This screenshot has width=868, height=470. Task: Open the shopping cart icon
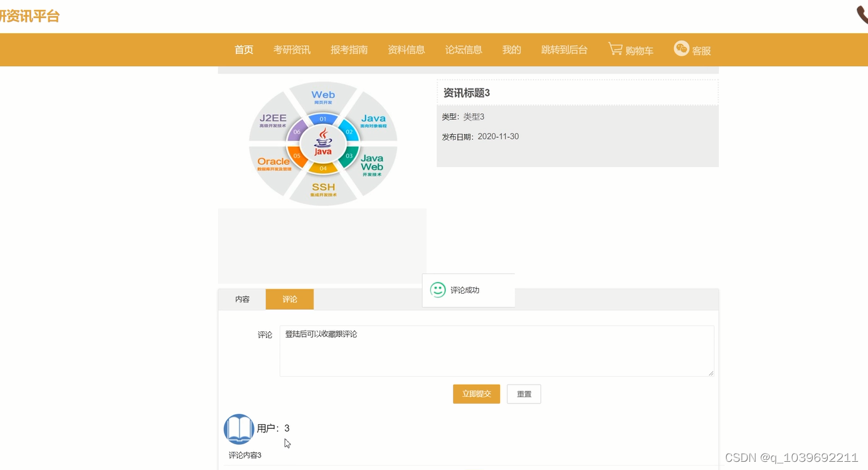(615, 49)
